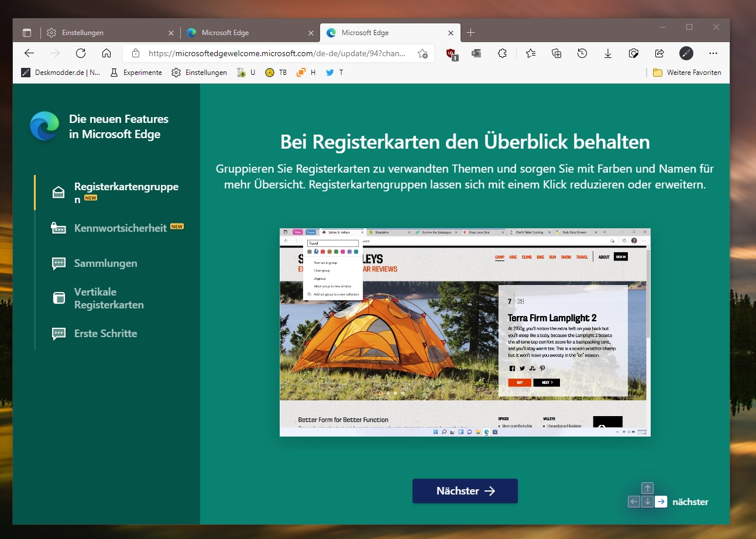The height and width of the screenshot is (539, 756).
Task: Expand the Weitere Favoriten folder
Action: point(687,73)
